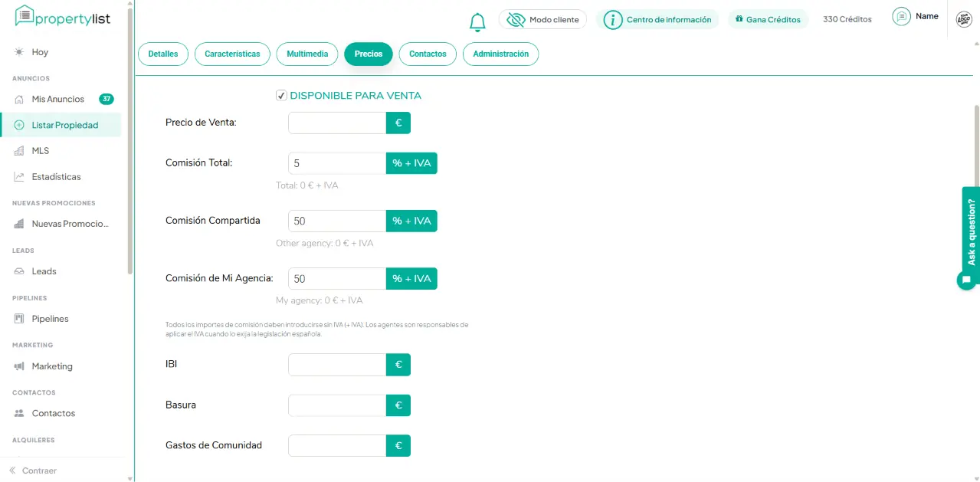Open the notifications bell
Viewport: 980px width, 482px height.
477,21
